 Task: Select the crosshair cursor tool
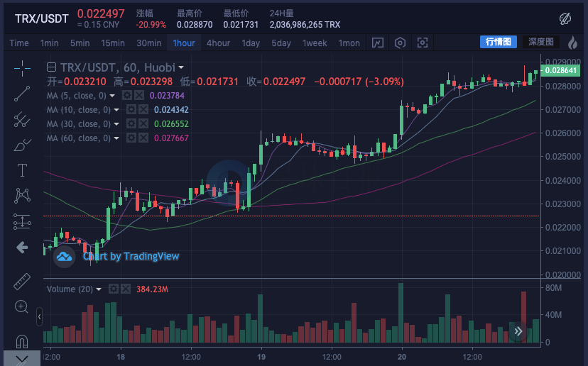22,68
